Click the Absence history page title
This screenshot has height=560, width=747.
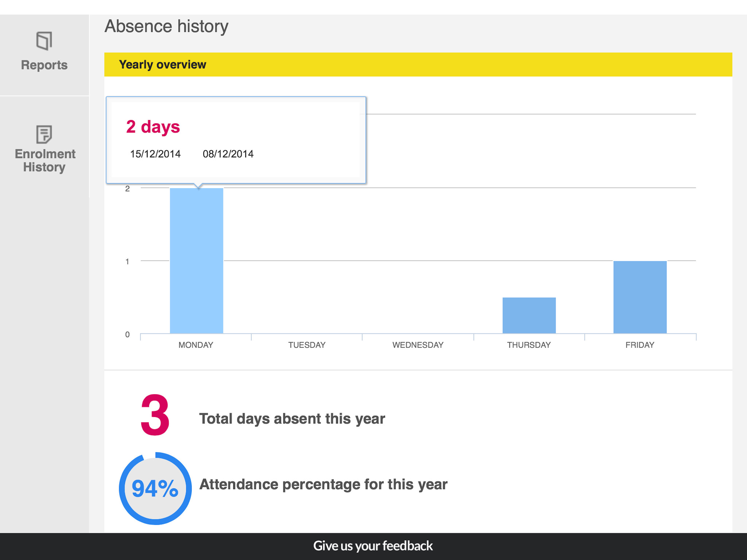(x=167, y=26)
